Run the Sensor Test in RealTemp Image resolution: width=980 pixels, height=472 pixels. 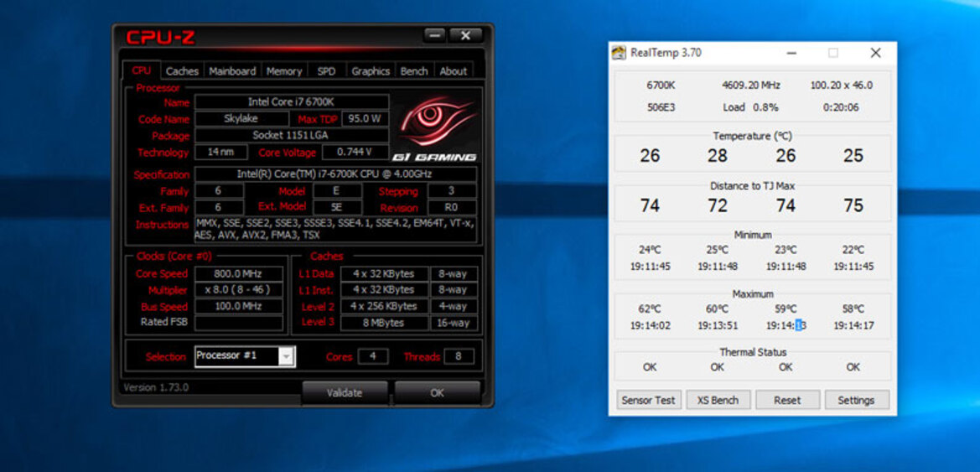pyautogui.click(x=648, y=400)
